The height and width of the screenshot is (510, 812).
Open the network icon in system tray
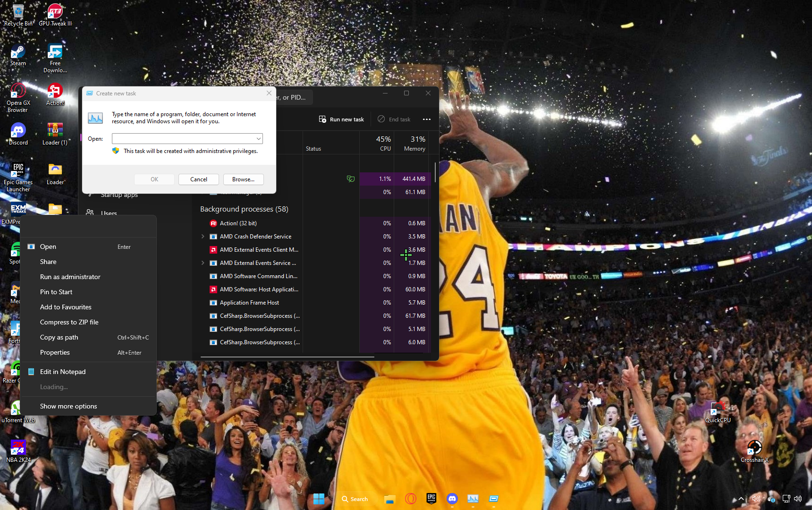[786, 499]
